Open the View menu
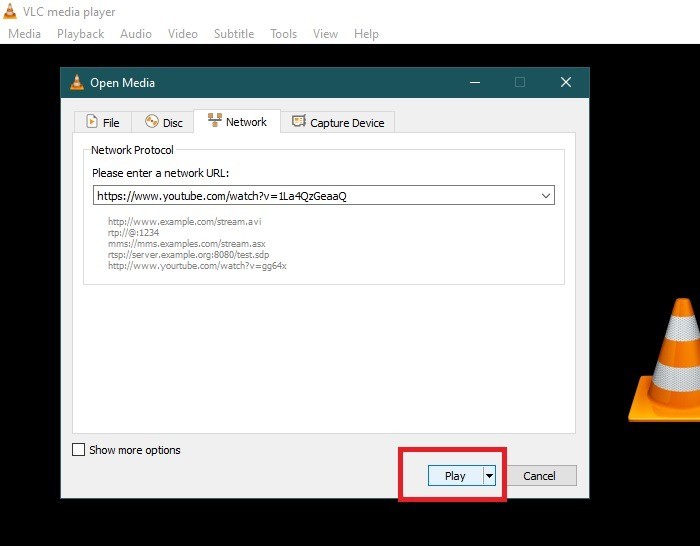 (x=325, y=34)
